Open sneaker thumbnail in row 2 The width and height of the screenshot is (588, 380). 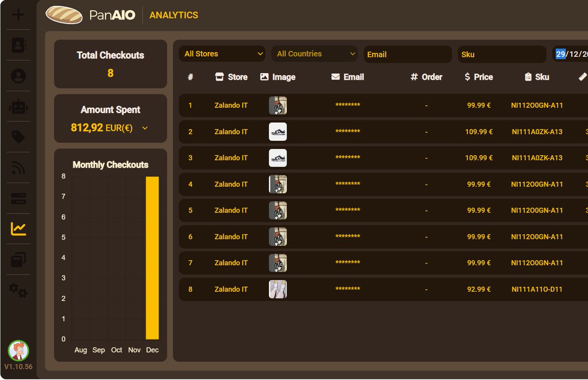(x=278, y=132)
